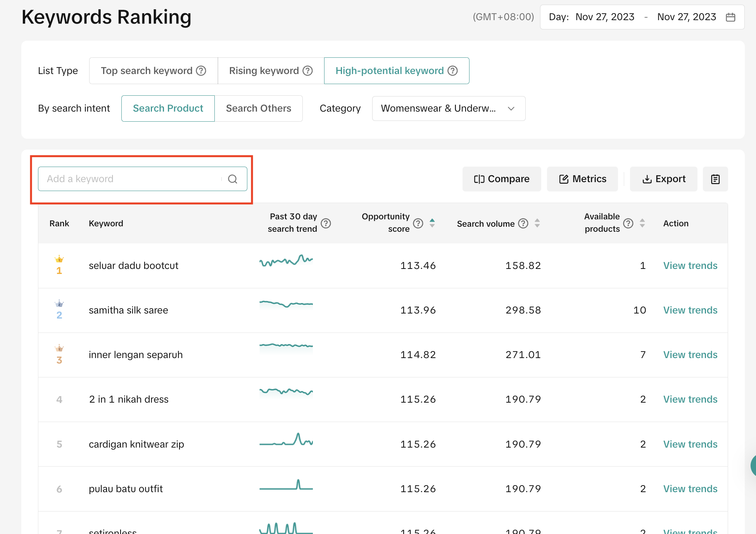The image size is (756, 534).
Task: View trends for 2 in 1 nikah dress
Action: tap(690, 399)
